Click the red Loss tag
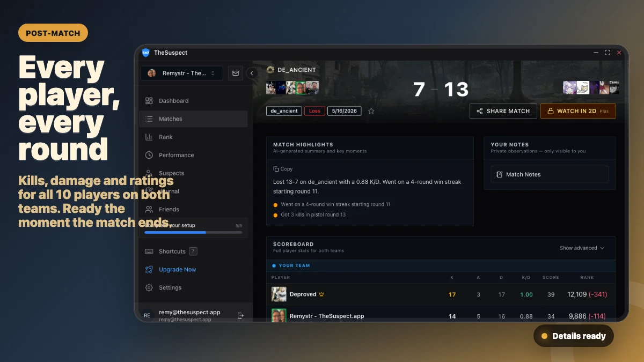Viewport: 644px width, 362px height. pyautogui.click(x=314, y=111)
